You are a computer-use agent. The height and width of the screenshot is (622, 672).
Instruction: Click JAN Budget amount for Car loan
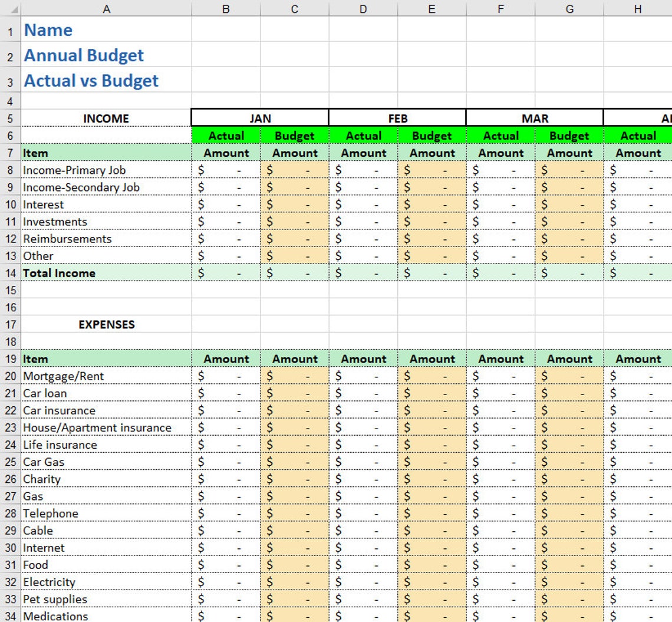pos(294,393)
